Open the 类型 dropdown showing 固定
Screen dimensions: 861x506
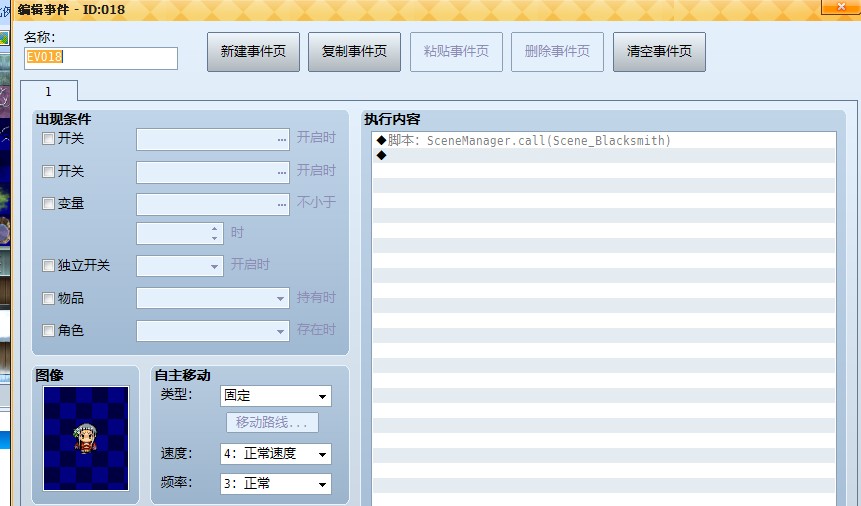coord(276,396)
